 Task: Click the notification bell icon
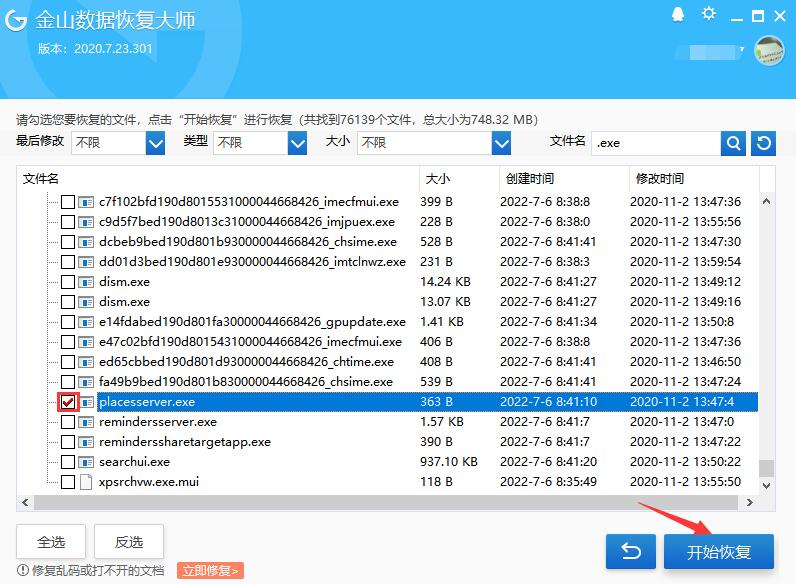pos(678,15)
